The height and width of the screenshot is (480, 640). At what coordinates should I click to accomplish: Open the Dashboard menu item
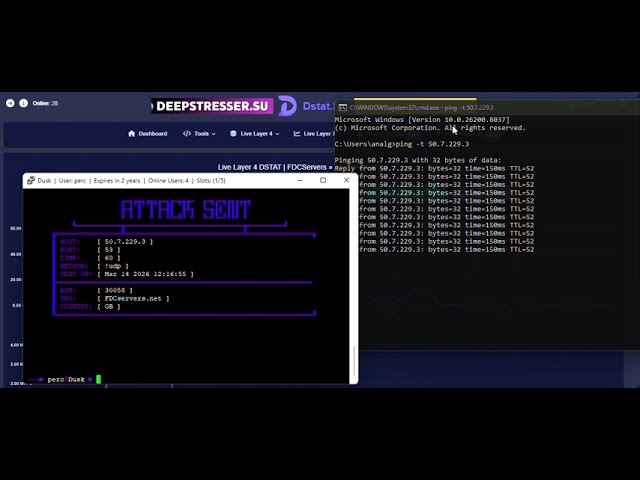(x=147, y=133)
